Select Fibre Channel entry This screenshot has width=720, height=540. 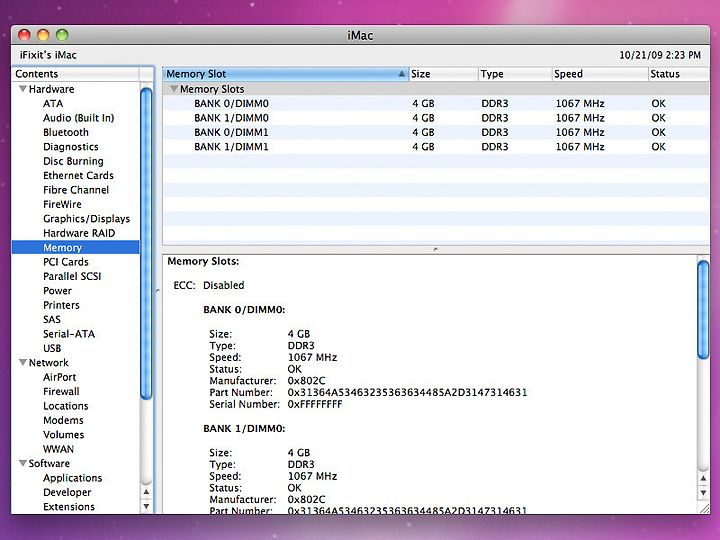pyautogui.click(x=76, y=190)
